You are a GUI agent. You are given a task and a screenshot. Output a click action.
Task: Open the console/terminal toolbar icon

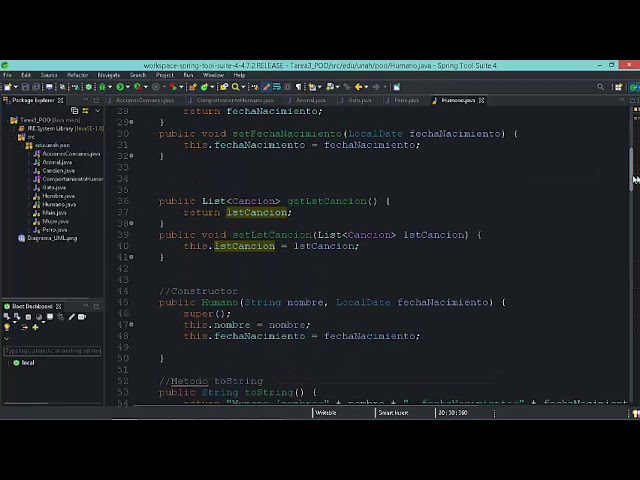pyautogui.click(x=49, y=87)
